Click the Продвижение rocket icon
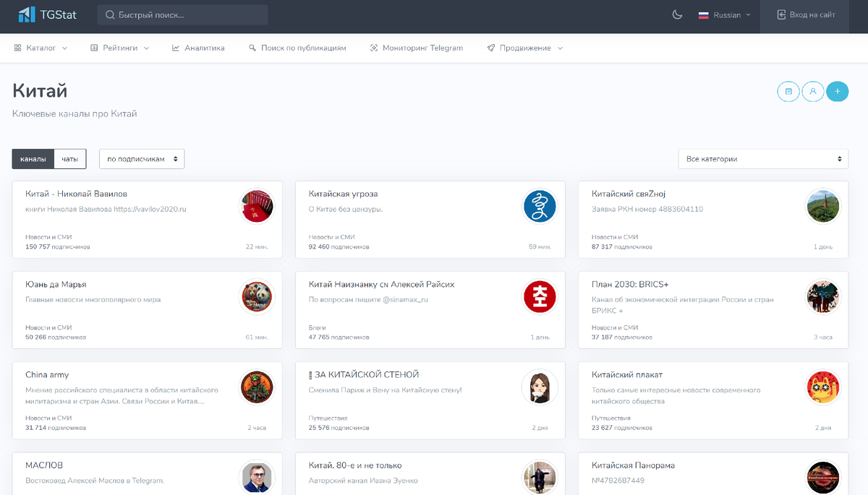This screenshot has width=868, height=495. (x=491, y=48)
